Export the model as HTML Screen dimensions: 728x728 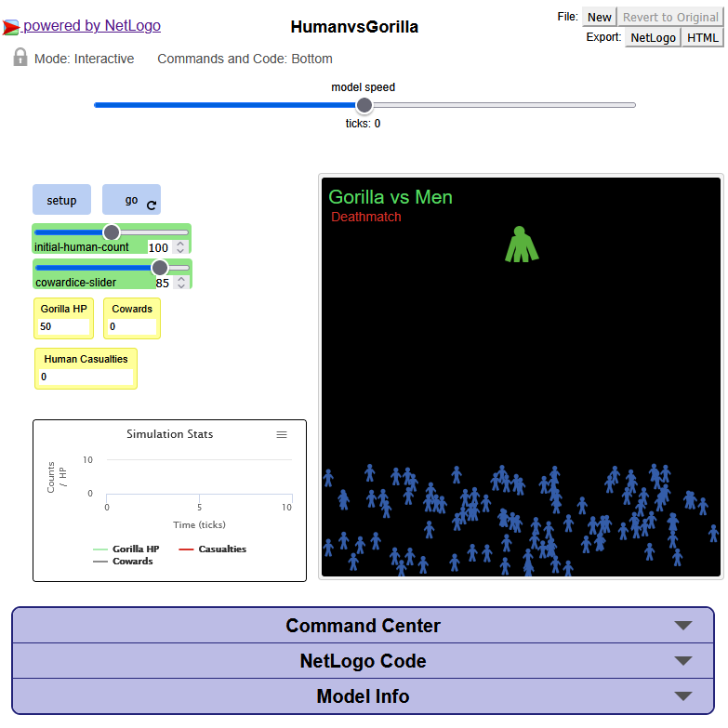click(702, 37)
